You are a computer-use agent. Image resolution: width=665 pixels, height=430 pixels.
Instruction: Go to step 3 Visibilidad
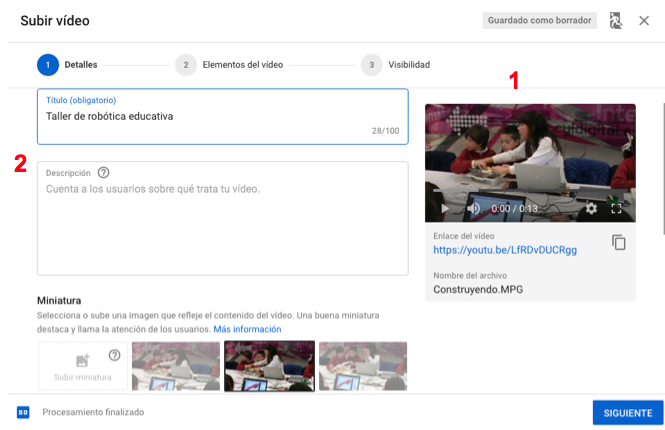tap(395, 65)
